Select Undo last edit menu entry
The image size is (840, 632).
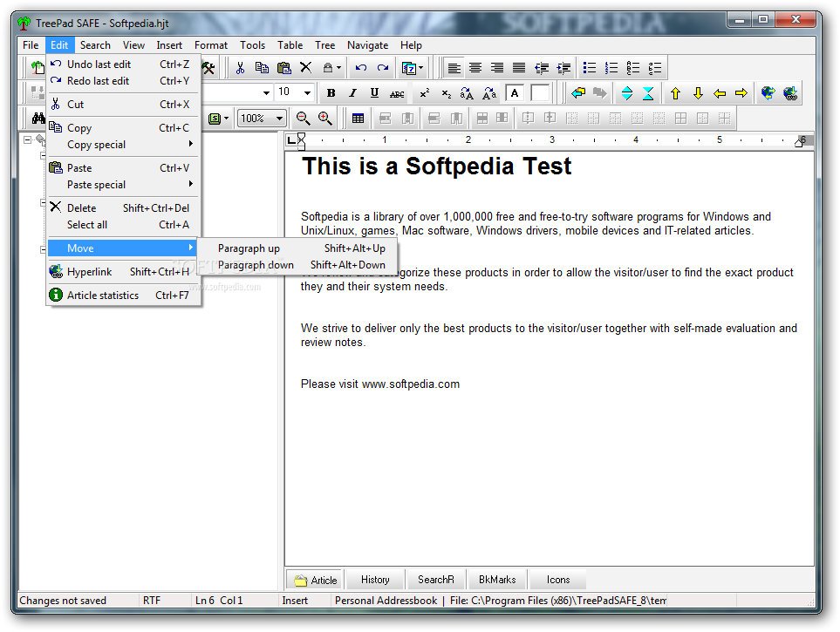(123, 65)
